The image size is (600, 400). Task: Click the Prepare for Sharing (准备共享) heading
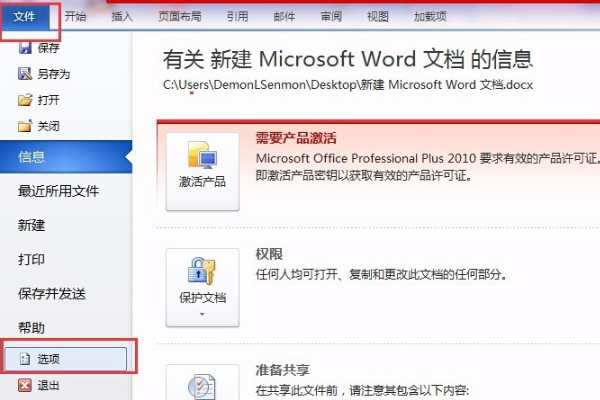point(282,370)
